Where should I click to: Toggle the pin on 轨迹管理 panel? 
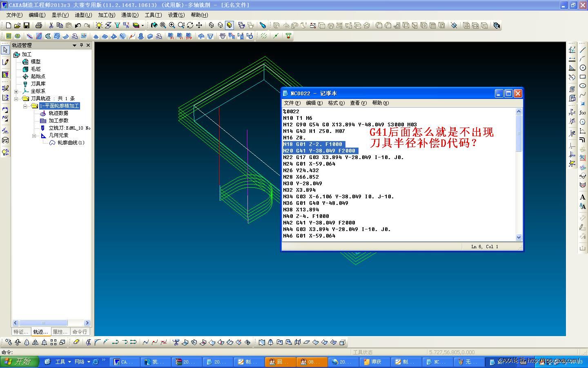tap(81, 45)
